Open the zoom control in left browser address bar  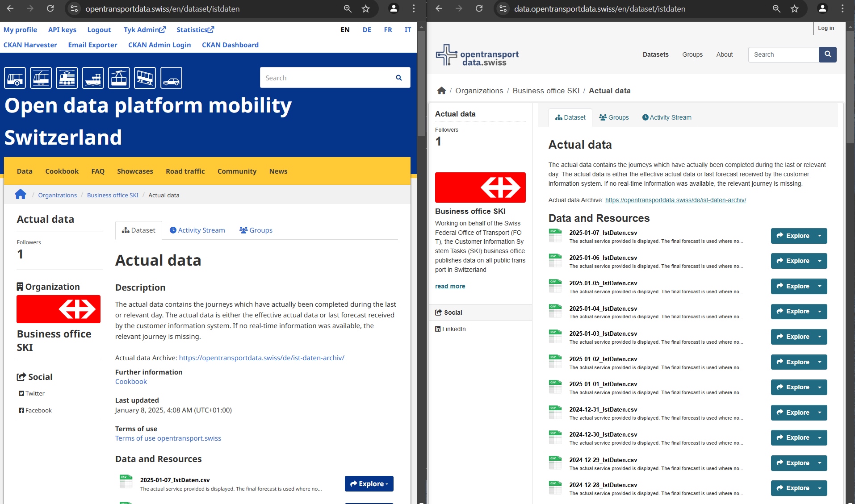pyautogui.click(x=348, y=8)
